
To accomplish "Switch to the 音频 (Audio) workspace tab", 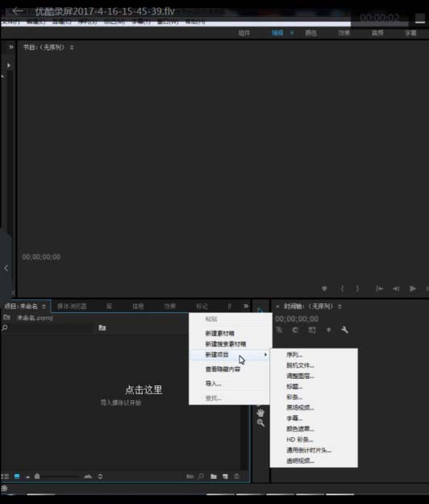I will [x=377, y=33].
